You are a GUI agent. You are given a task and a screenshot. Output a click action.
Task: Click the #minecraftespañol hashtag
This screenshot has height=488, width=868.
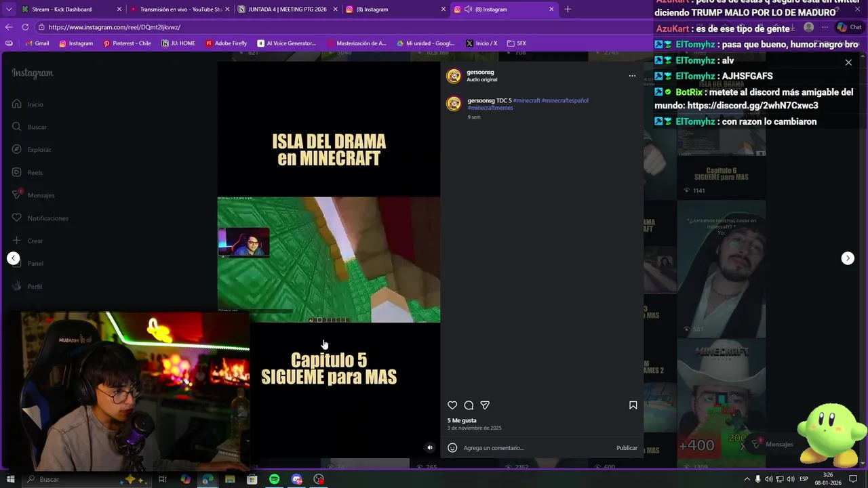tap(565, 100)
